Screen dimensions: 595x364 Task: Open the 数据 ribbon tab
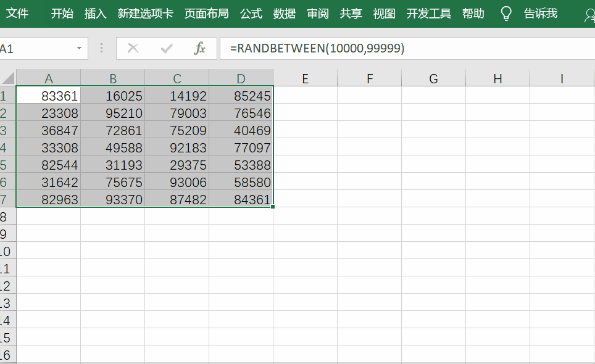click(284, 14)
